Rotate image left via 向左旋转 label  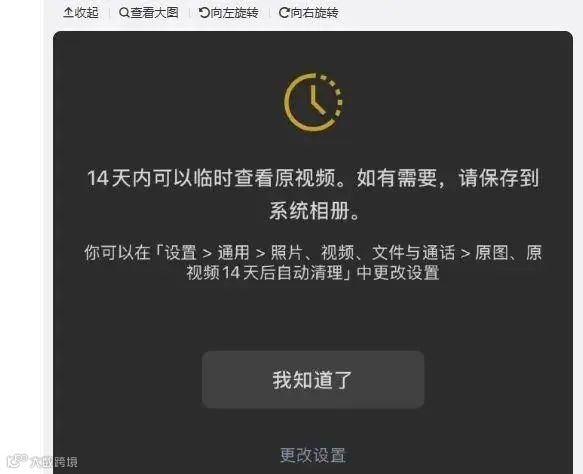coord(234,13)
